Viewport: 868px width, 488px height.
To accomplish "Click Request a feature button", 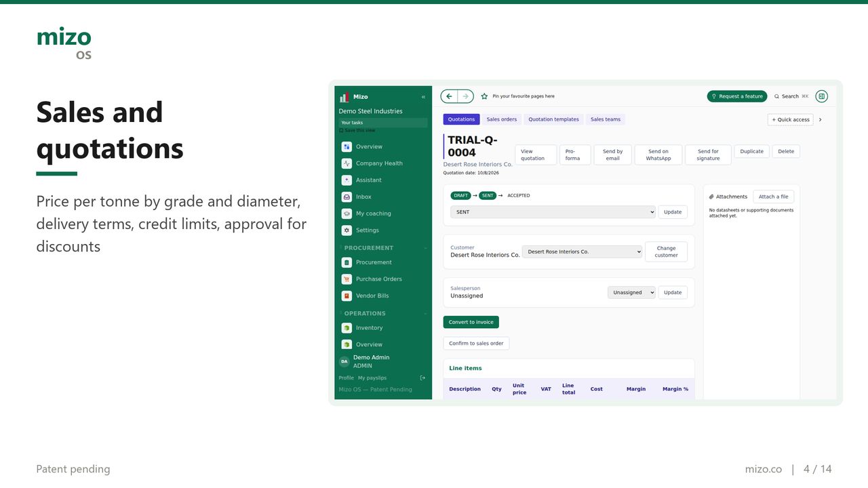I will pyautogui.click(x=737, y=96).
